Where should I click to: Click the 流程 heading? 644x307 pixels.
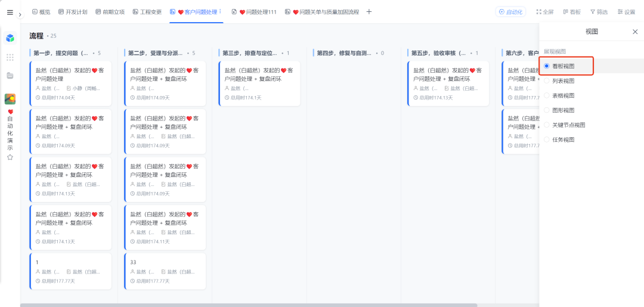(x=36, y=36)
